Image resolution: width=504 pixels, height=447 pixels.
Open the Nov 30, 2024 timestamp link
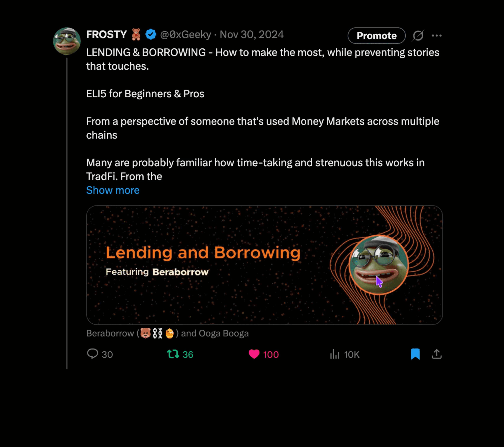(252, 35)
